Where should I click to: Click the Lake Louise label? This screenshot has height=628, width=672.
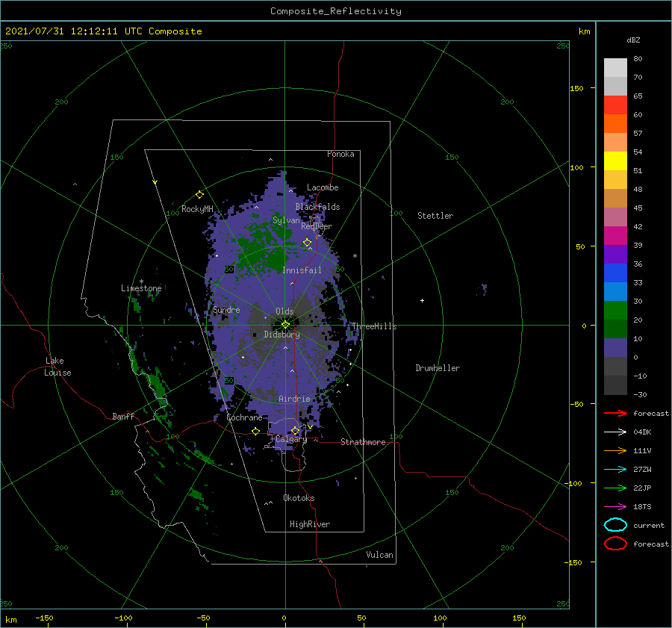57,367
